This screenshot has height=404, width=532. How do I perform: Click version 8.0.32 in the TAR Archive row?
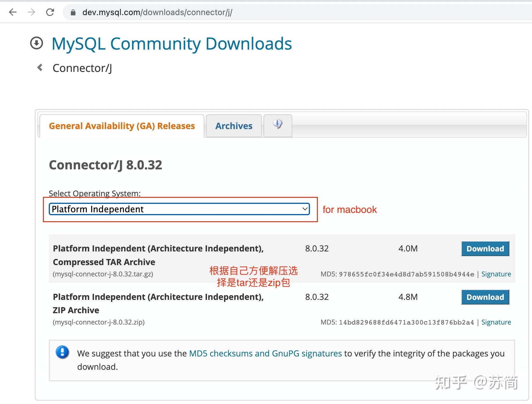point(317,249)
